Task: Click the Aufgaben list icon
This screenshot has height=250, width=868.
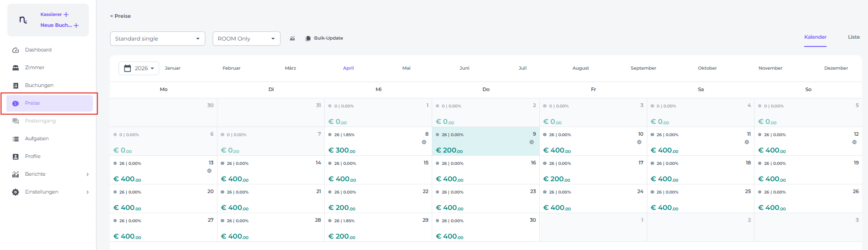Action: [15, 139]
